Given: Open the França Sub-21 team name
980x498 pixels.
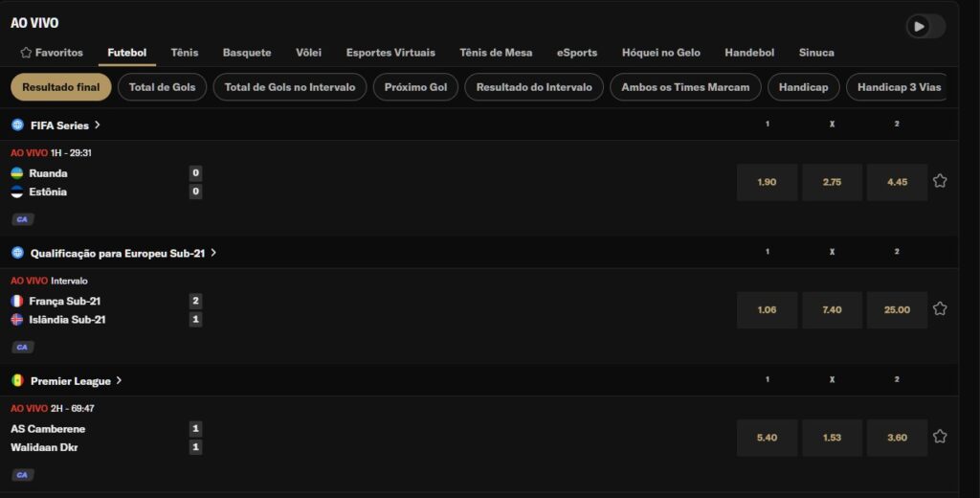Looking at the screenshot, I should tap(64, 301).
